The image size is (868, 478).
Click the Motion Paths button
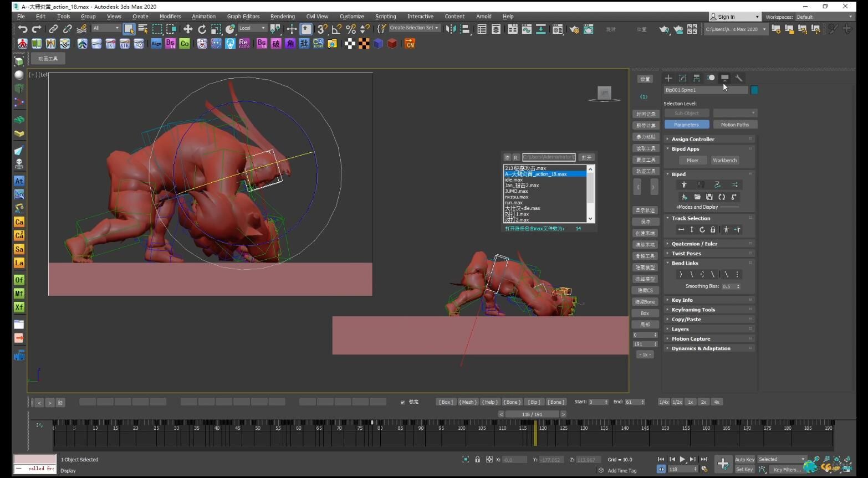tap(734, 125)
